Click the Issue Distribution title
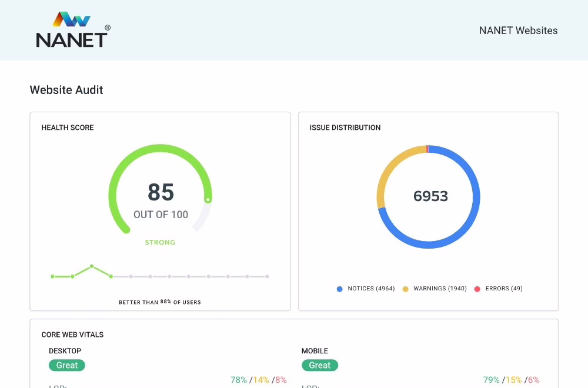This screenshot has height=388, width=588. coord(345,128)
